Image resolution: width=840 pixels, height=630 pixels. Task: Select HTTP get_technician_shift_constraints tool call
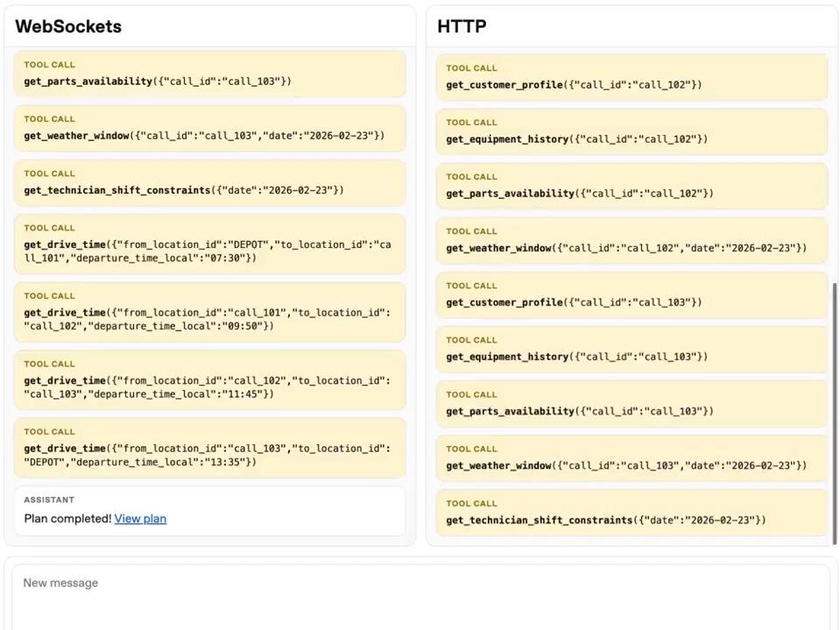point(632,513)
